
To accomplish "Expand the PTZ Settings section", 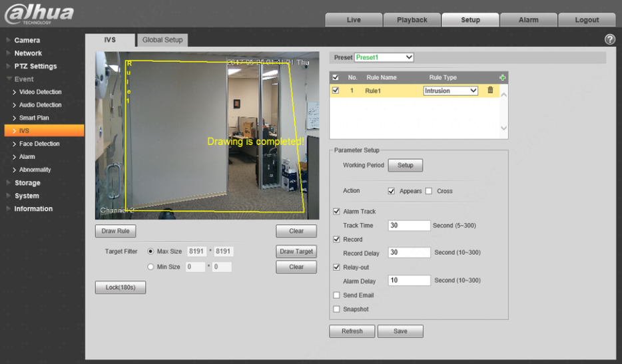I will [x=35, y=67].
